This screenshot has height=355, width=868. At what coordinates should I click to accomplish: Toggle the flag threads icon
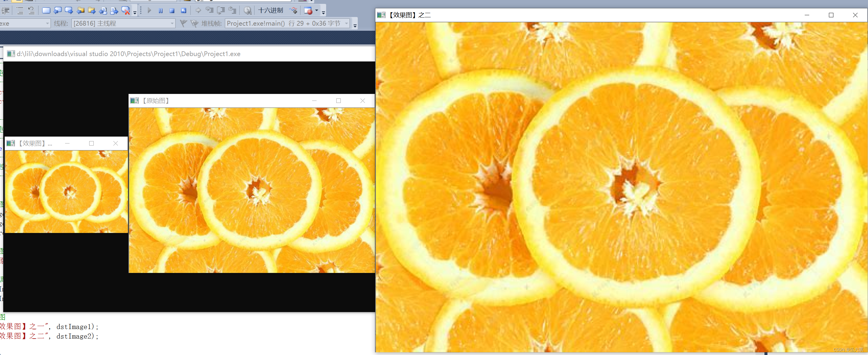[x=183, y=23]
